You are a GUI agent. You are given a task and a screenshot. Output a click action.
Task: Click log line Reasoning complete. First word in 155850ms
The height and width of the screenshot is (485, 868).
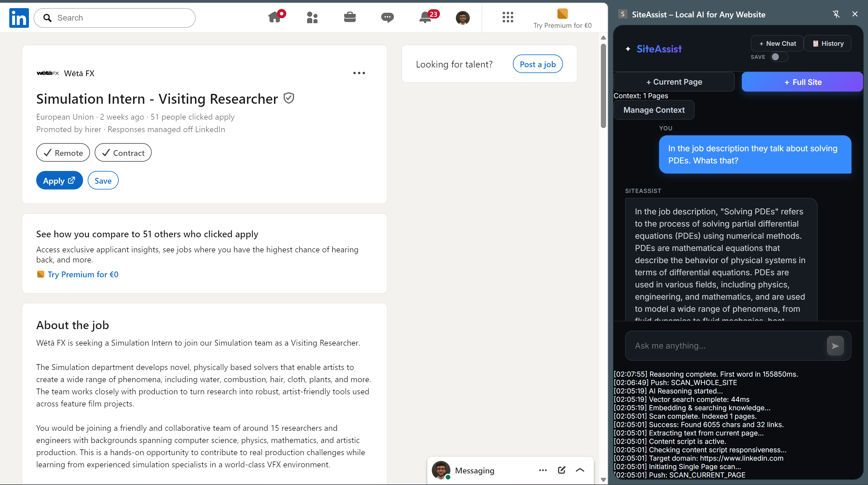(706, 374)
